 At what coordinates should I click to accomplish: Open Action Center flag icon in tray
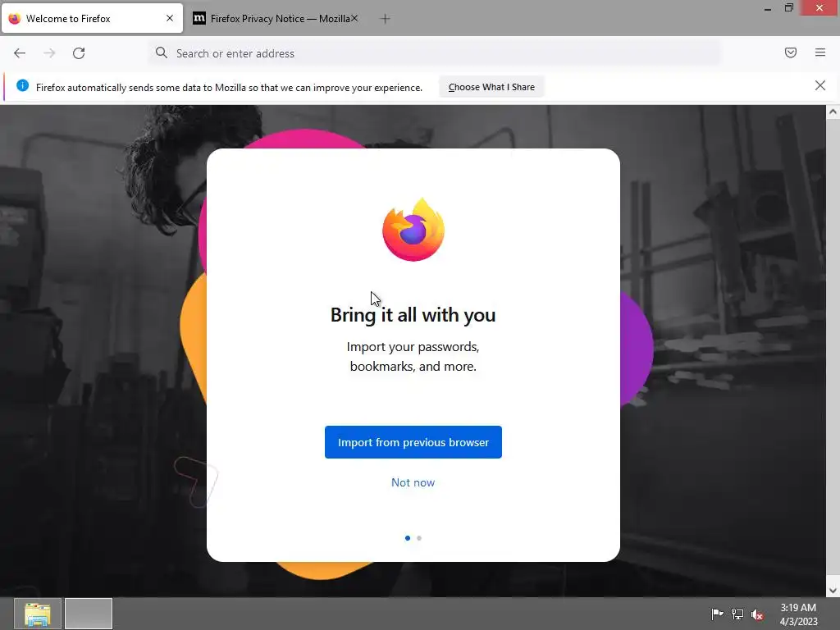(x=717, y=614)
